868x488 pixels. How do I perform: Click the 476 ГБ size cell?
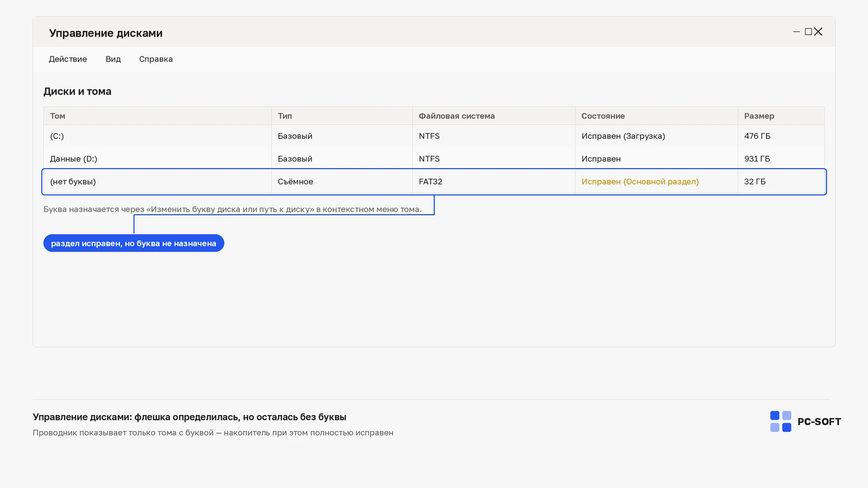pyautogui.click(x=781, y=136)
